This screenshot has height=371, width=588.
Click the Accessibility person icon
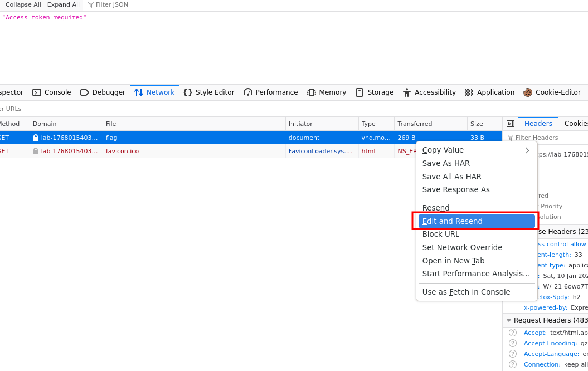407,92
